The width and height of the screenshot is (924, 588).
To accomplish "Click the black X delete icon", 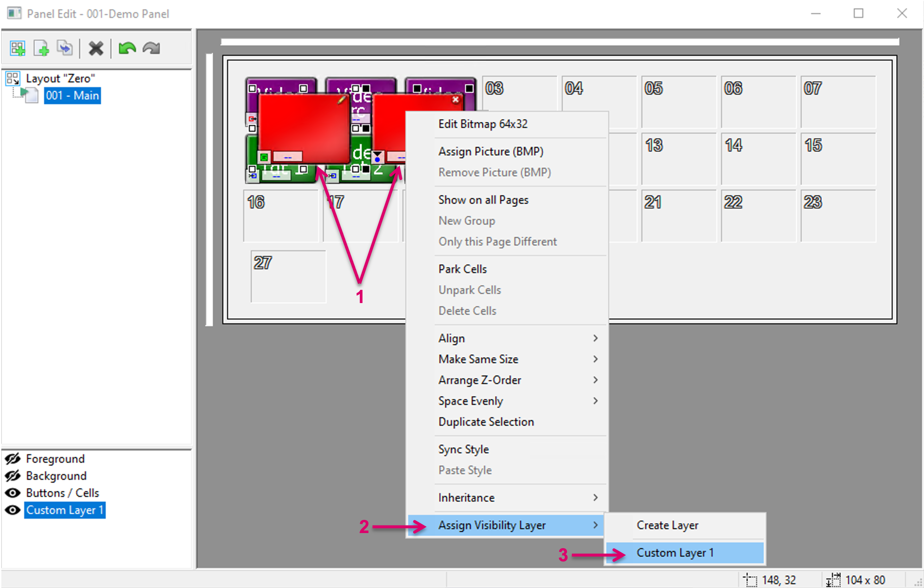I will coord(96,48).
